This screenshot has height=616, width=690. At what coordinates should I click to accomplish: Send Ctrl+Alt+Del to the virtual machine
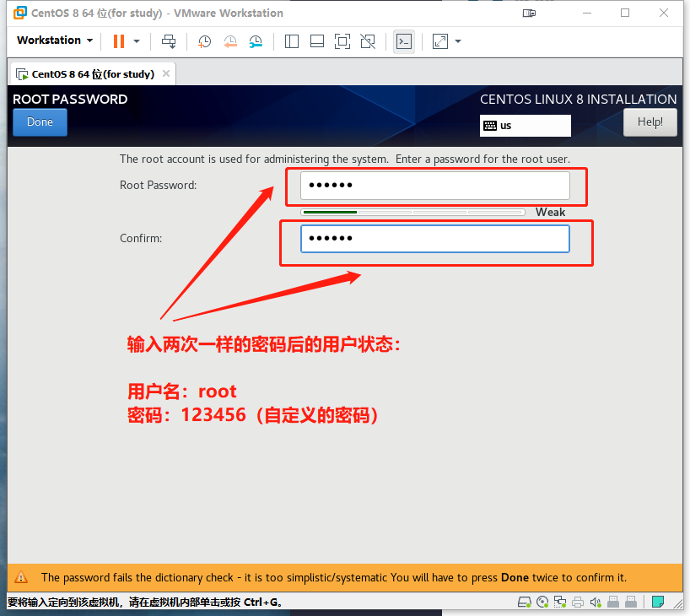(x=169, y=41)
